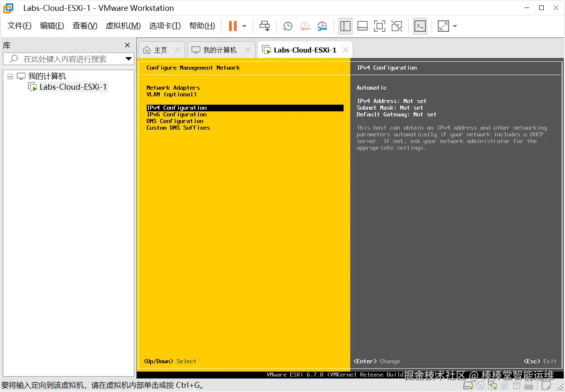Revert the VM to its previous snapshot
Screen dimensions: 565x392
(305, 26)
